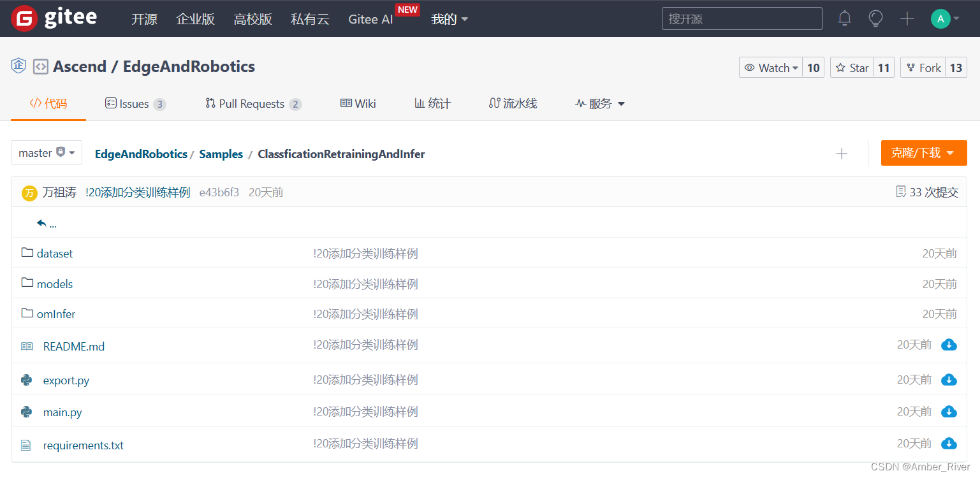The width and height of the screenshot is (980, 478).
Task: Click the Python icon beside export.py
Action: coord(27,380)
